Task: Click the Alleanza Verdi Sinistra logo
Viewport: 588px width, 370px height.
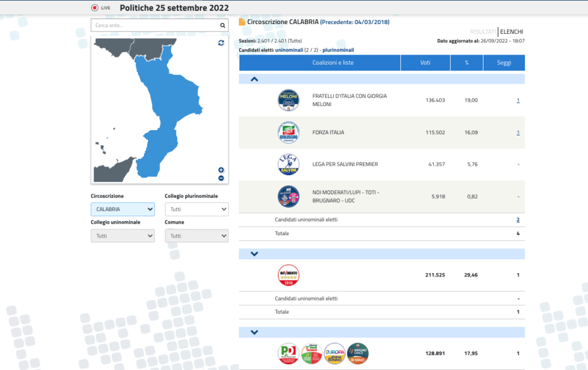Action: click(x=312, y=353)
